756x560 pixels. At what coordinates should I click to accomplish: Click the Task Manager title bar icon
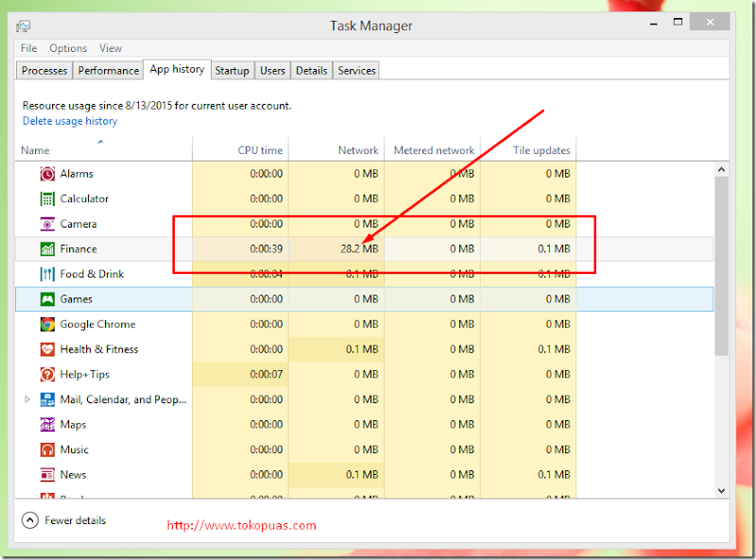tap(23, 25)
